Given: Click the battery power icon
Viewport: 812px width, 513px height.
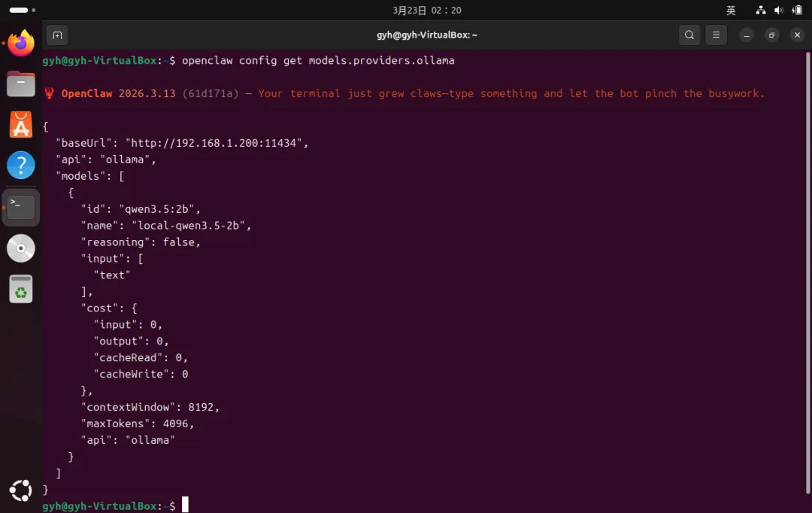Looking at the screenshot, I should [x=797, y=11].
